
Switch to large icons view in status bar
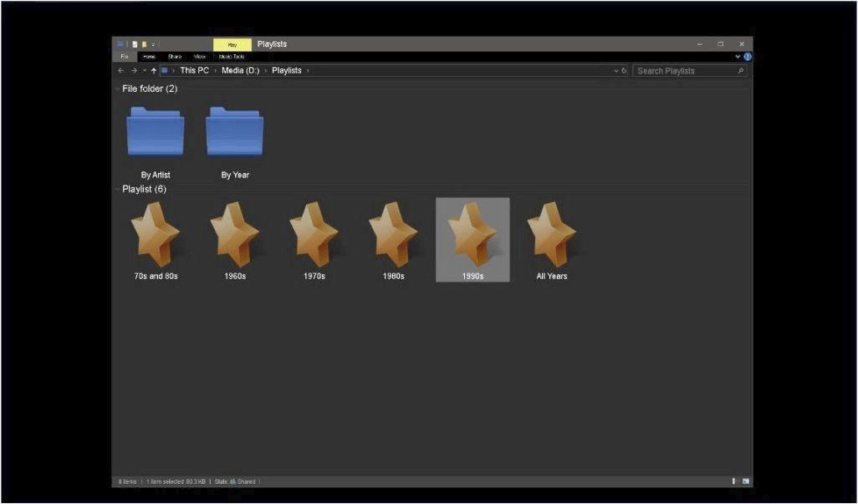pos(746,481)
